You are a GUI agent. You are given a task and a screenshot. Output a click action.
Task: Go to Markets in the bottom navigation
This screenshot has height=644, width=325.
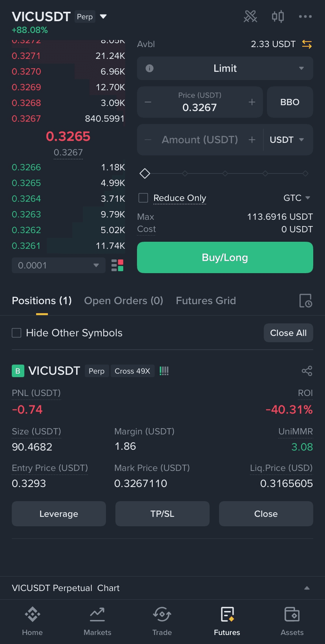97,621
